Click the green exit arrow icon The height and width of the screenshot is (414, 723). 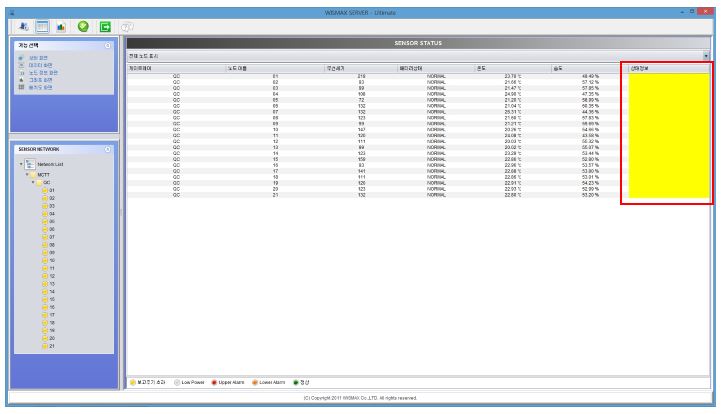[105, 27]
